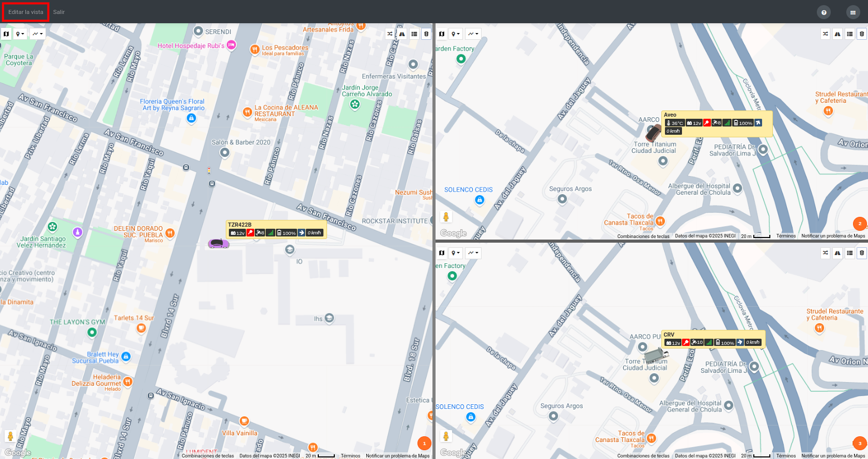
Task: Click the 36°C temperature badge on Aveo
Action: click(675, 123)
